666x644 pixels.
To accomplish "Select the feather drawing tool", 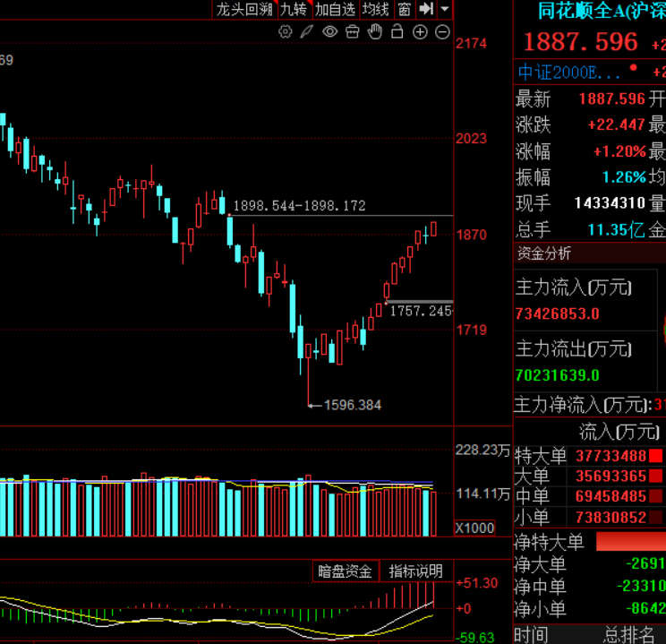I will pos(307,32).
